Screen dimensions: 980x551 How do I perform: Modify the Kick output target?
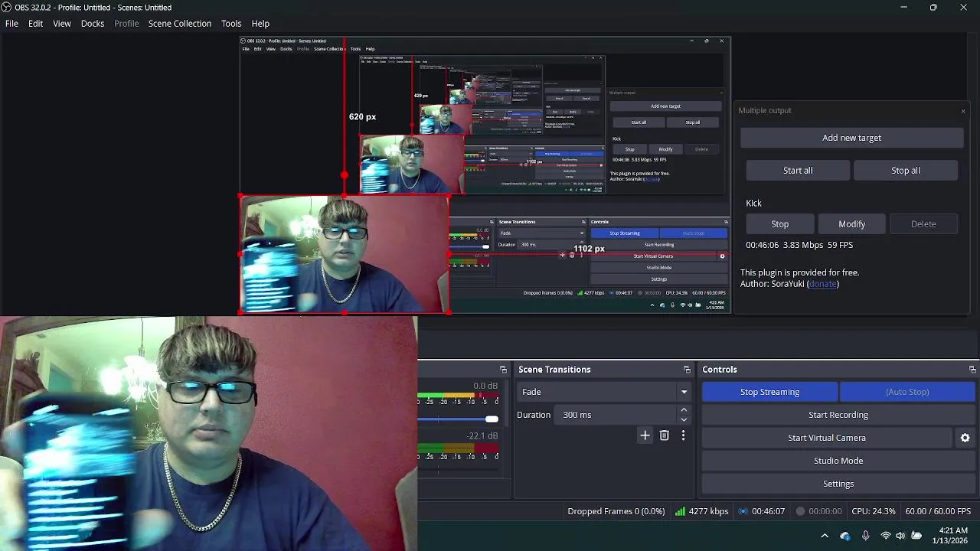(851, 224)
